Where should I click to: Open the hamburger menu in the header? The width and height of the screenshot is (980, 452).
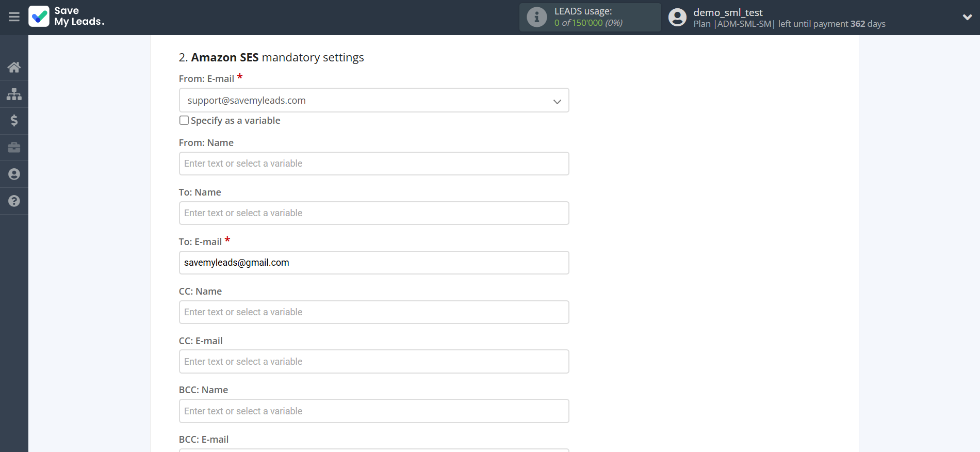coord(14,17)
